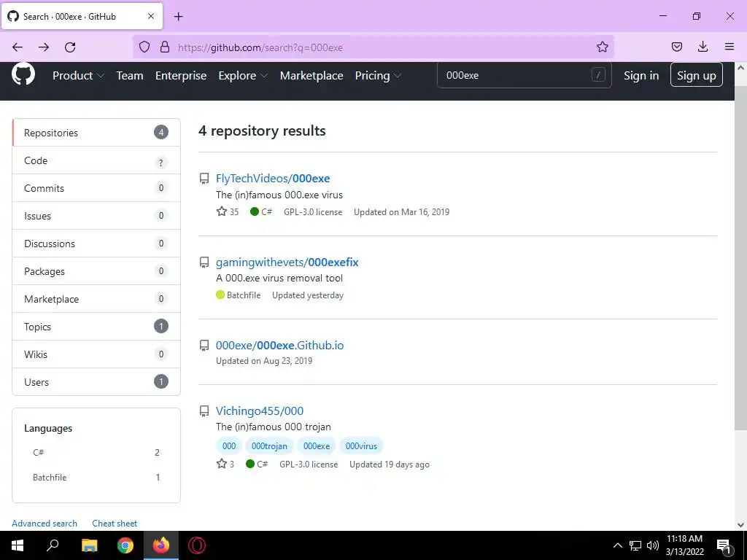Open Advanced search
Image resolution: width=747 pixels, height=560 pixels.
(44, 524)
